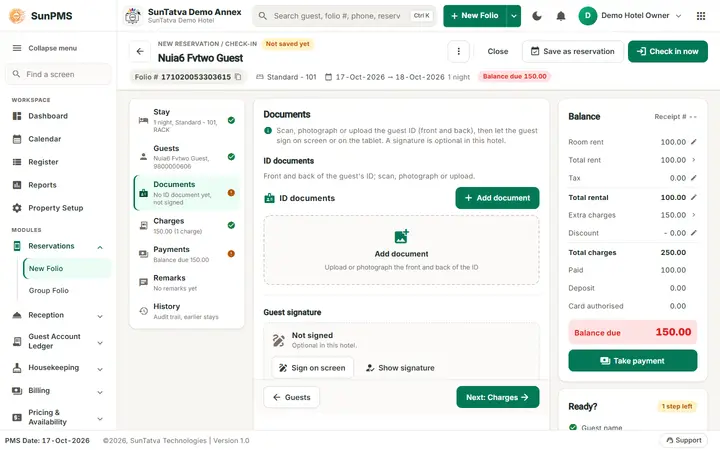Select New Folio in sidebar
This screenshot has height=450, width=720.
[x=67, y=269]
